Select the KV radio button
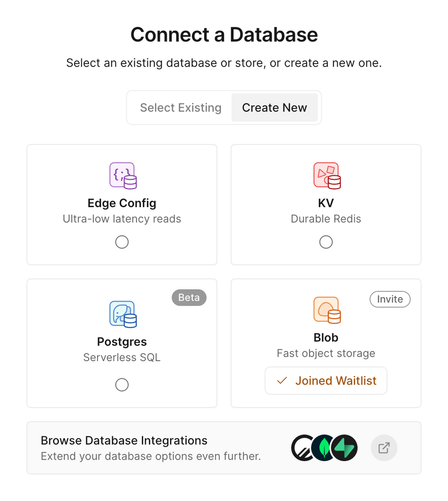This screenshot has width=448, height=501. pos(326,242)
